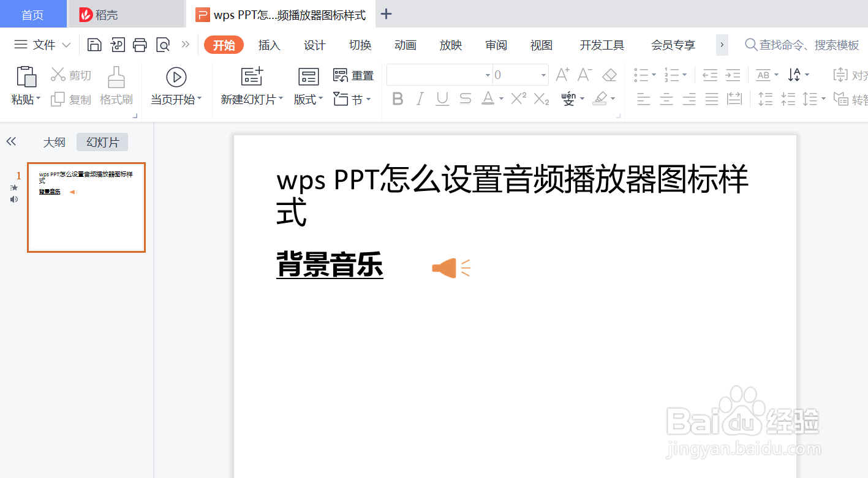Screen dimensions: 868x478
Task: Open the 文件 file menu
Action: coord(43,45)
